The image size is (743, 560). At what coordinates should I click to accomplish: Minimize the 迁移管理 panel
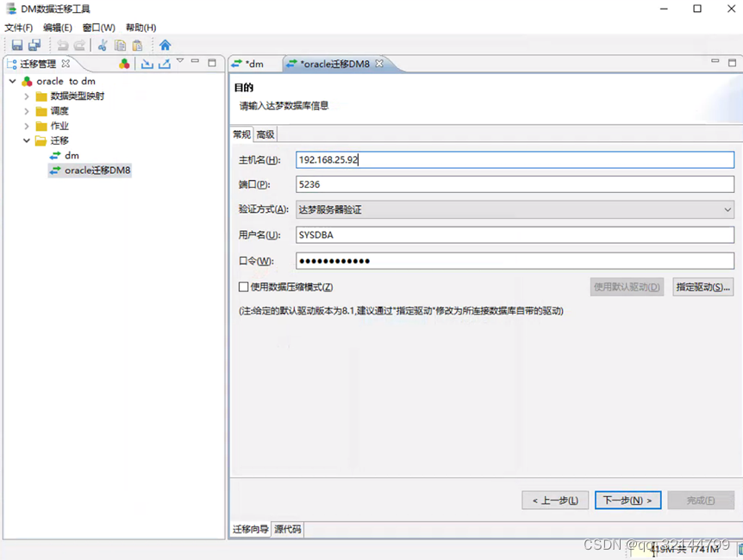pyautogui.click(x=195, y=61)
